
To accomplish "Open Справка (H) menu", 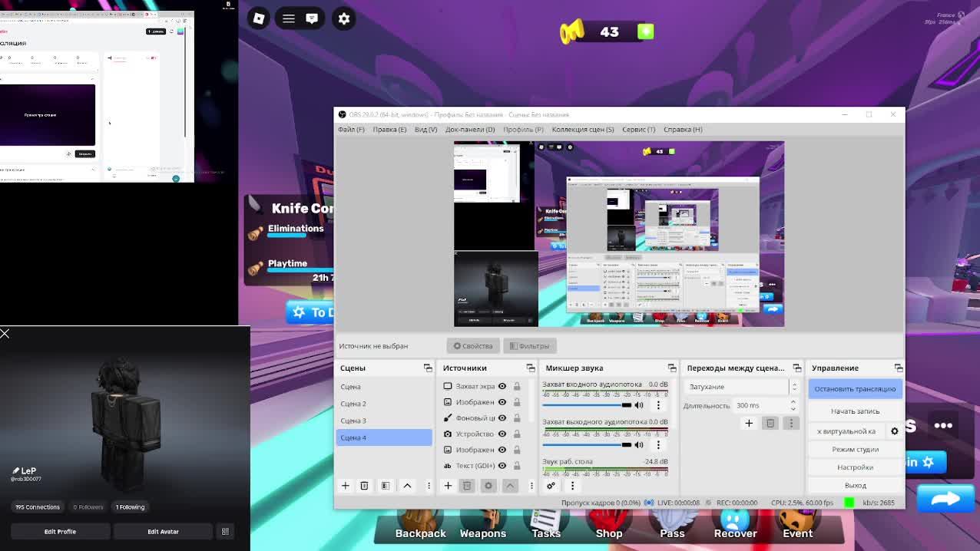I will [683, 129].
